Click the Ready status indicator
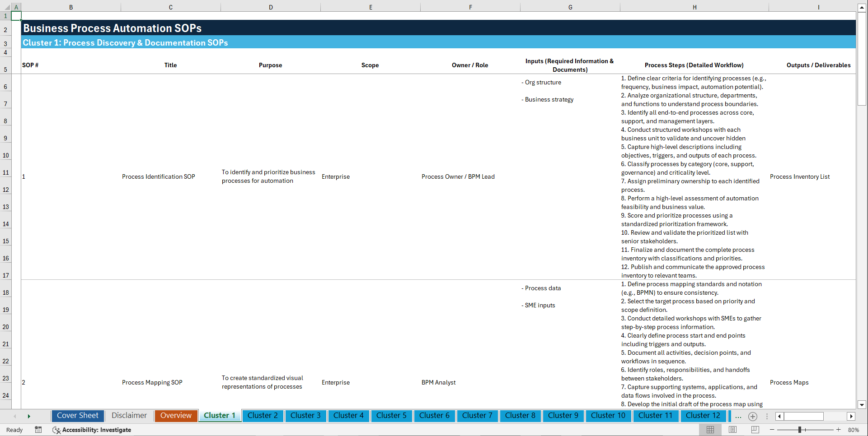868x436 pixels. coord(14,430)
